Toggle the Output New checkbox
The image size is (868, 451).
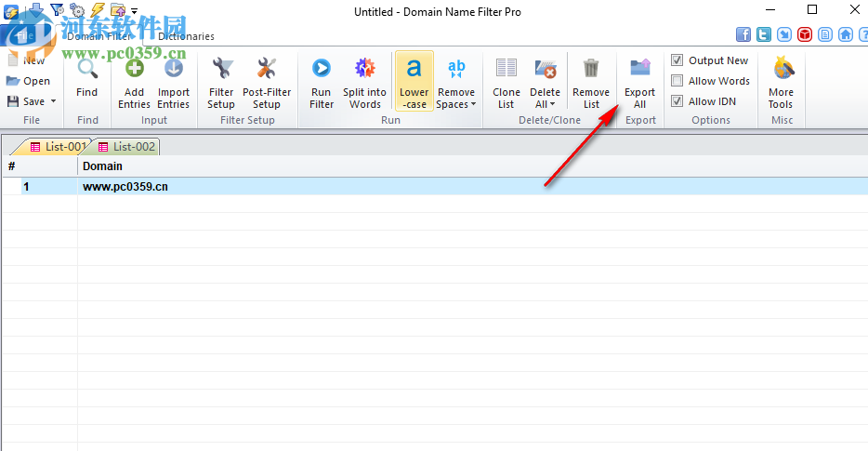click(x=677, y=60)
